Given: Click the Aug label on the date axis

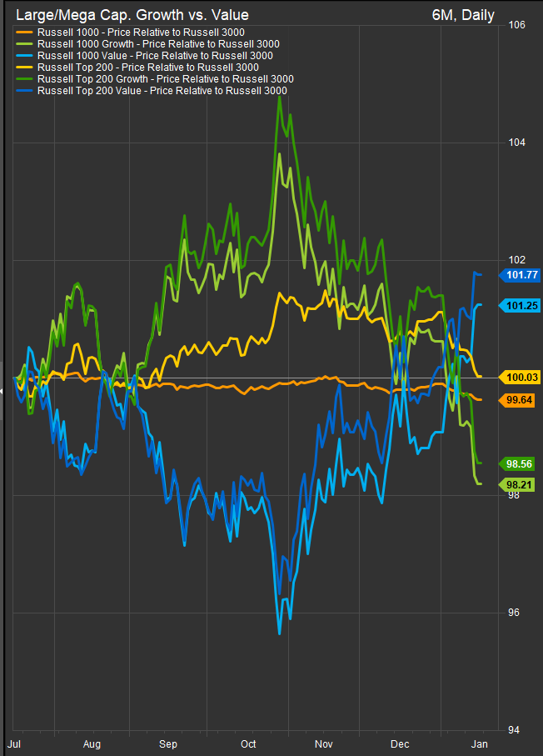Looking at the screenshot, I should (x=92, y=742).
